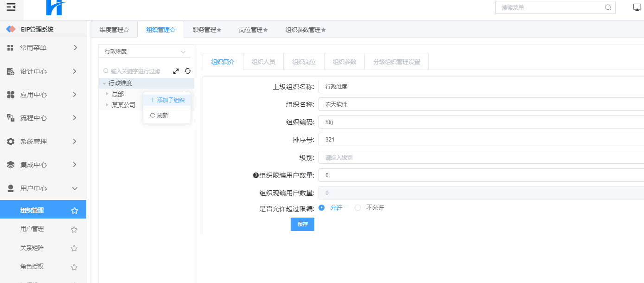Expand the 常用菜单 chevron
Image resolution: width=644 pixels, height=283 pixels.
[x=75, y=48]
